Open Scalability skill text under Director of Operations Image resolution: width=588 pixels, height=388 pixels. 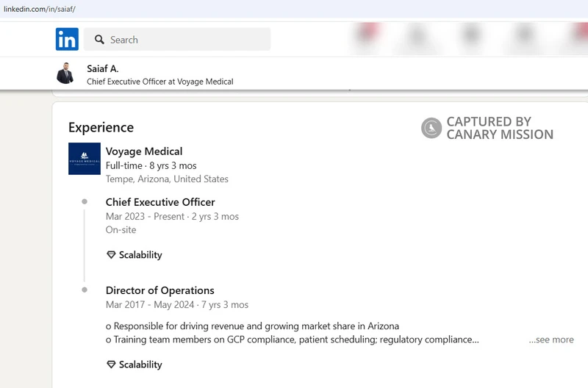coord(140,364)
